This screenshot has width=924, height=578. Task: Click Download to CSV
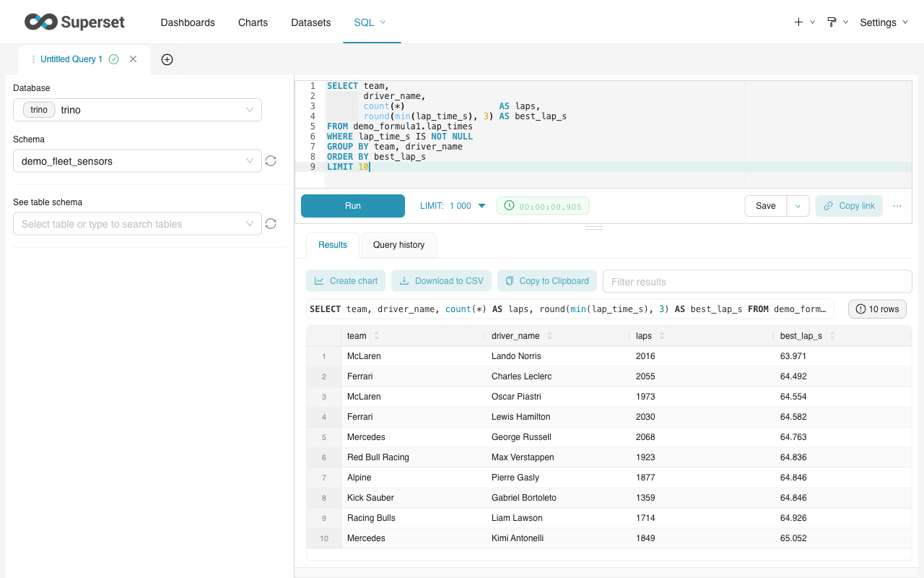point(441,281)
